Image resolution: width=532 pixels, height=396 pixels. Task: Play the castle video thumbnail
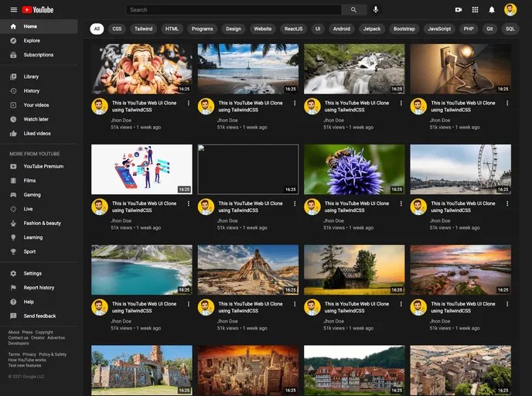(x=142, y=370)
